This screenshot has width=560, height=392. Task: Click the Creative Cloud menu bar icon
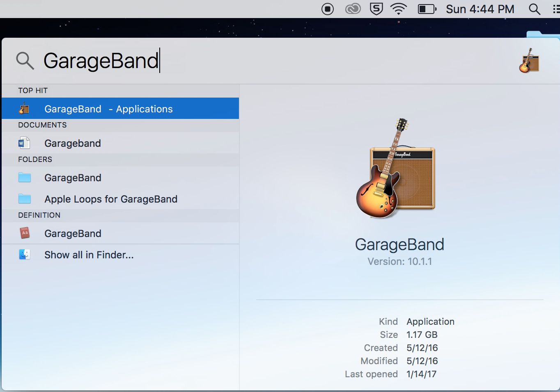pos(353,9)
